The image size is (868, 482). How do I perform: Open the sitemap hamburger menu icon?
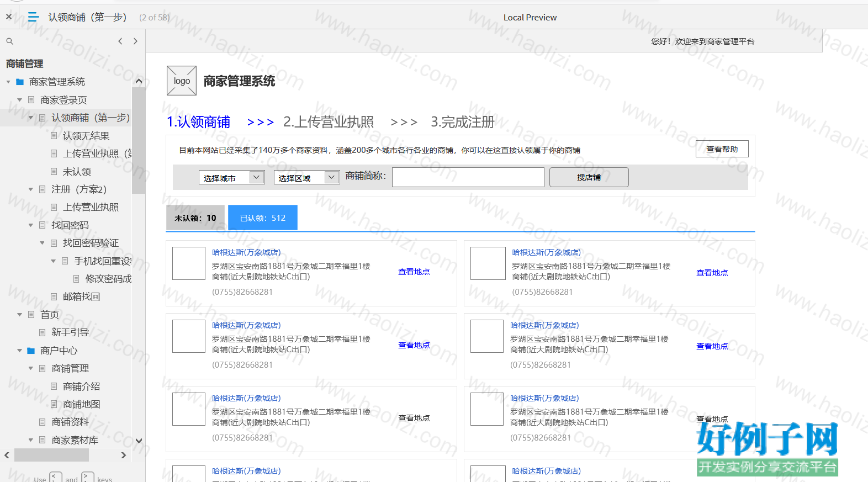pos(33,17)
